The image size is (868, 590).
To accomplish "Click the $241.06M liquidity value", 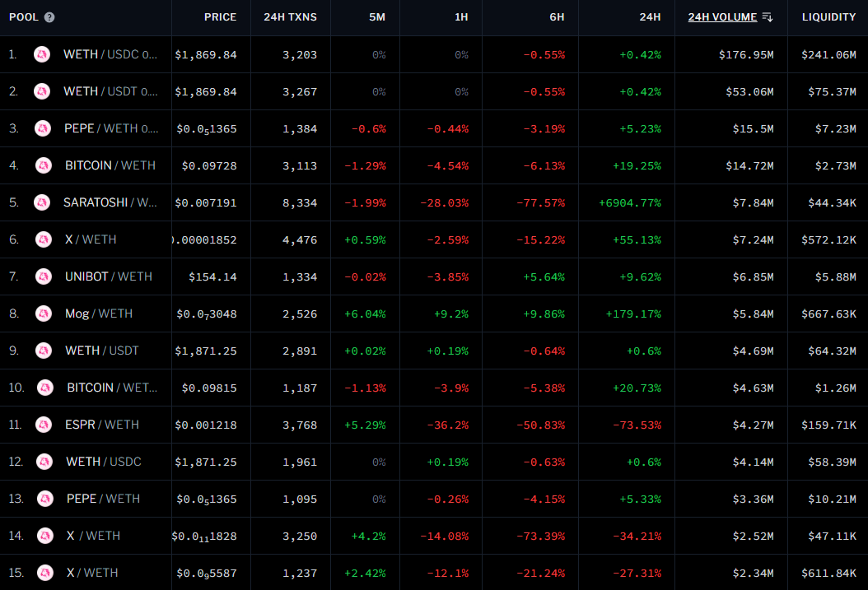I will pos(828,55).
